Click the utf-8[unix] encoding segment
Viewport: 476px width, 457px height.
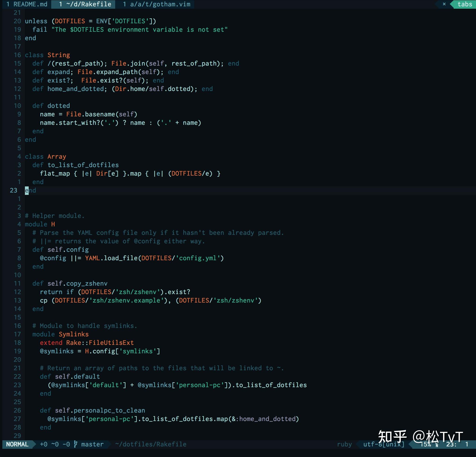coord(384,444)
